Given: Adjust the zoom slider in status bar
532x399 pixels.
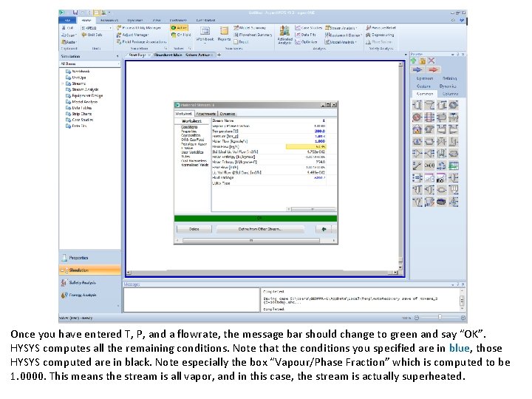Looking at the screenshot, I should point(440,318).
